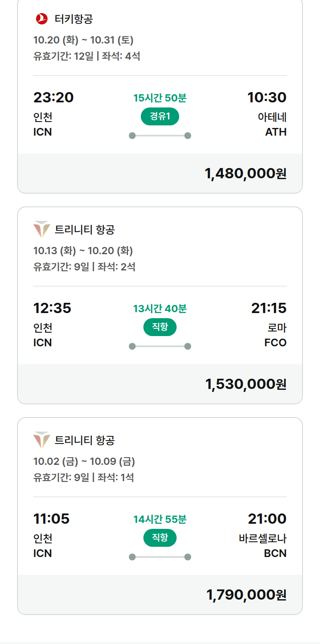Select the 직항 badge on Rome flight
The image size is (320, 644).
point(160,327)
